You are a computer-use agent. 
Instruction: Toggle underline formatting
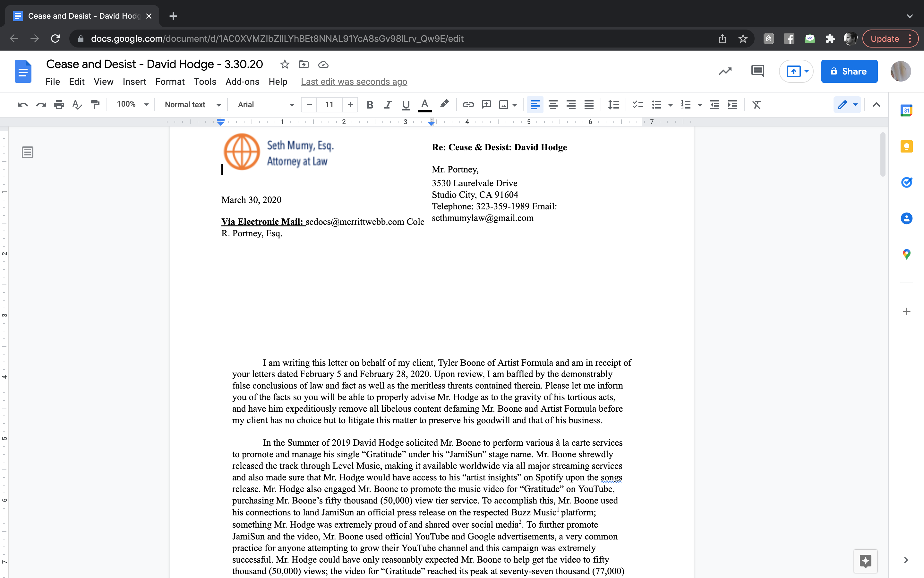(406, 105)
